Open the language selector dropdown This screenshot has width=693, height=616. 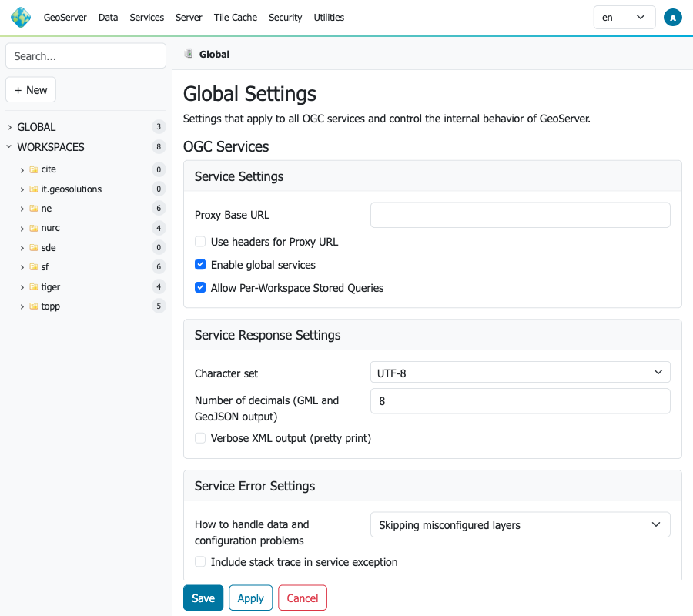pyautogui.click(x=624, y=18)
